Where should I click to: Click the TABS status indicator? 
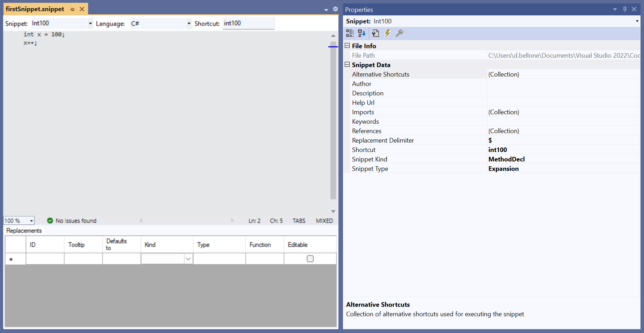pos(299,220)
